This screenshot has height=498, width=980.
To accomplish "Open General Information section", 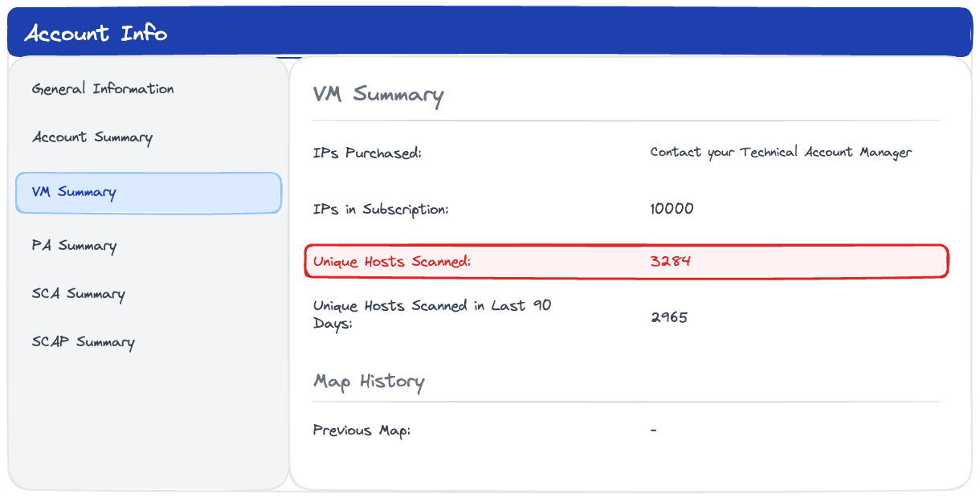I will pyautogui.click(x=102, y=88).
